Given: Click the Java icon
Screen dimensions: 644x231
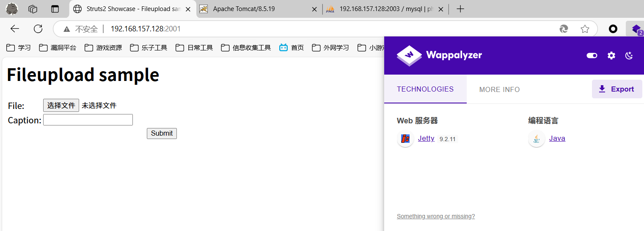Looking at the screenshot, I should (537, 139).
